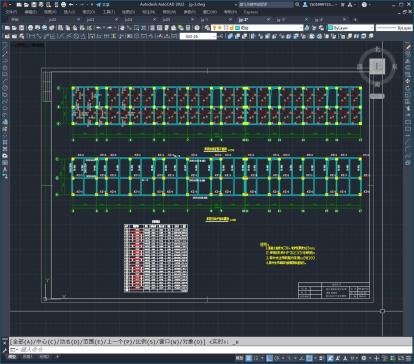The height and width of the screenshot is (364, 414).
Task: Toggle Ortho mode in the status bar
Action: point(269,358)
